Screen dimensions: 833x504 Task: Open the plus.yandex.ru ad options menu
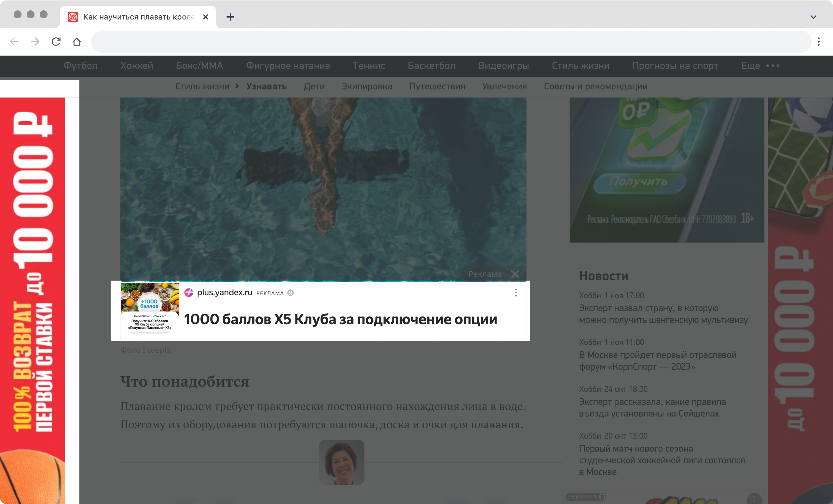(x=516, y=293)
